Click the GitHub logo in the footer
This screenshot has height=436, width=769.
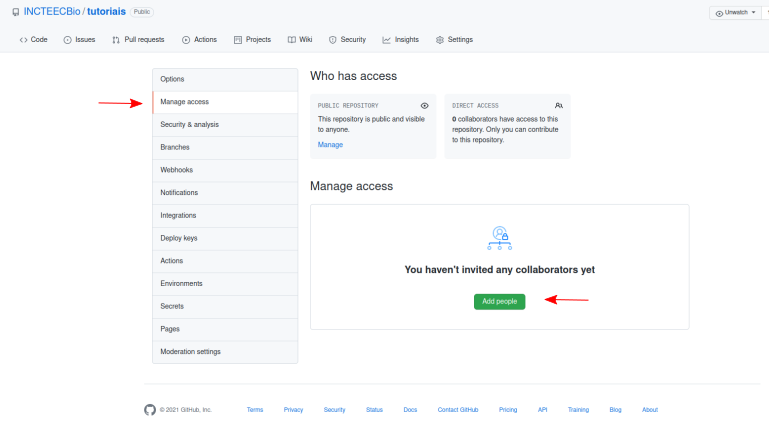pos(150,410)
